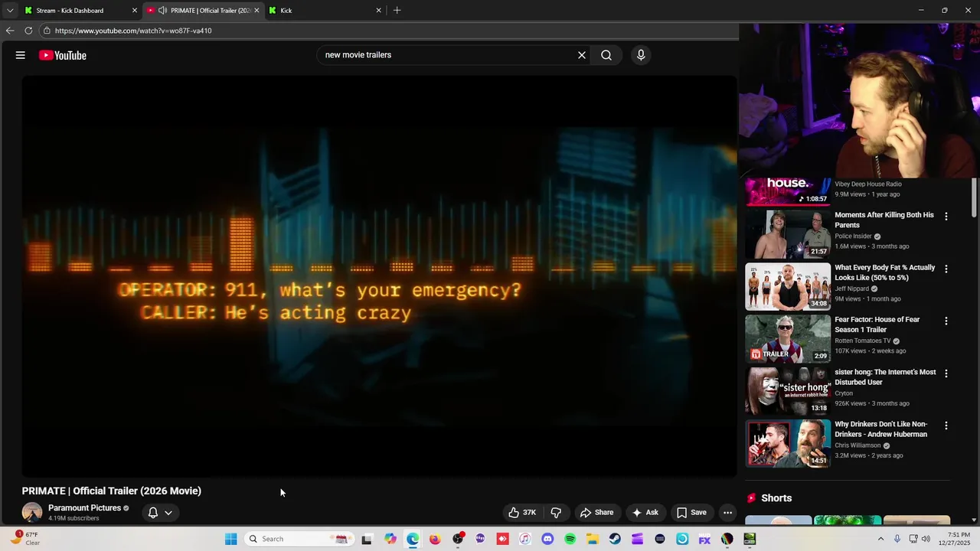Open Firefox from the taskbar
The width and height of the screenshot is (980, 551).
(435, 539)
